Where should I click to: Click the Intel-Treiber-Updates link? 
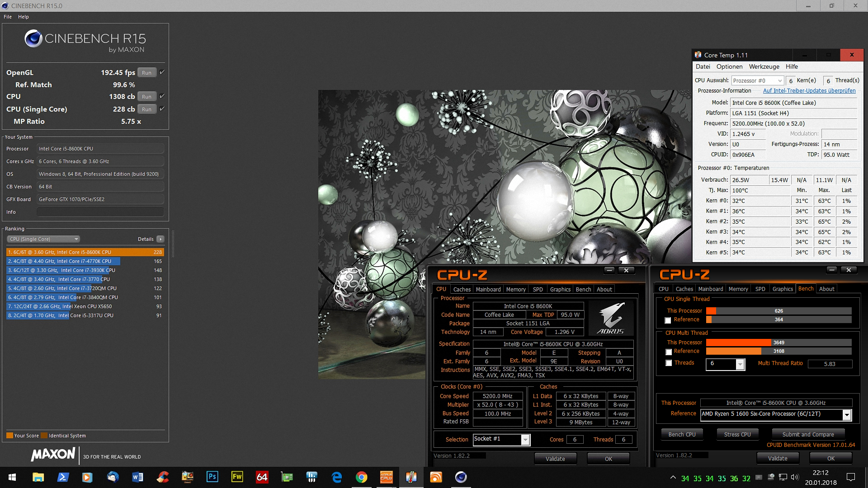pyautogui.click(x=809, y=91)
